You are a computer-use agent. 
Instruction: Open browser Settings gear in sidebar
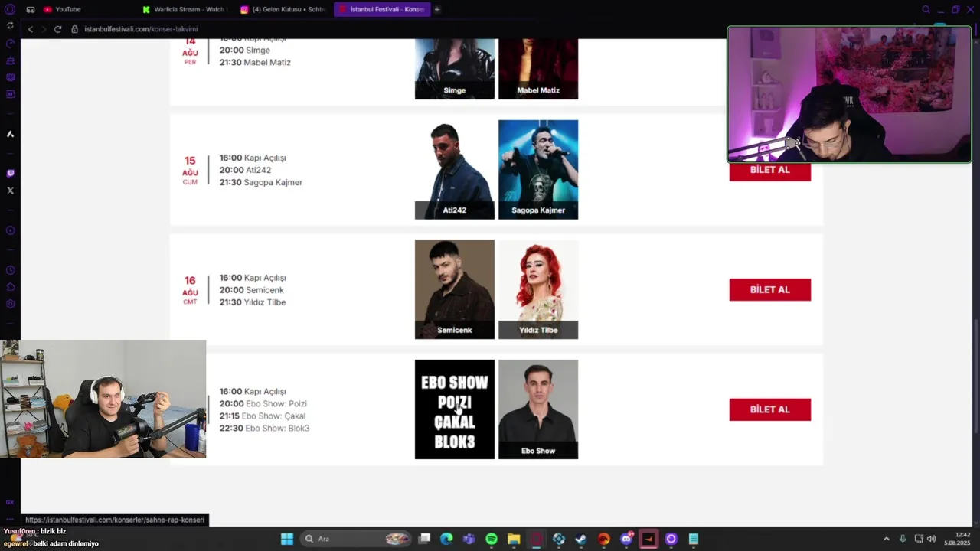click(x=10, y=304)
